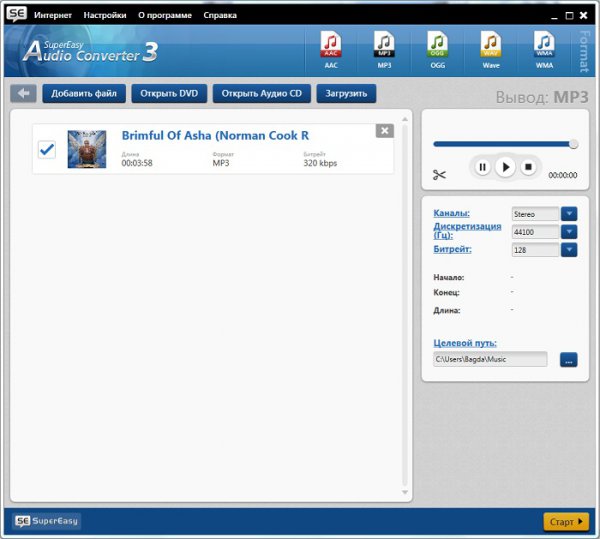Click the playback position slider handle
Screen dimensions: 600x539
[573, 144]
